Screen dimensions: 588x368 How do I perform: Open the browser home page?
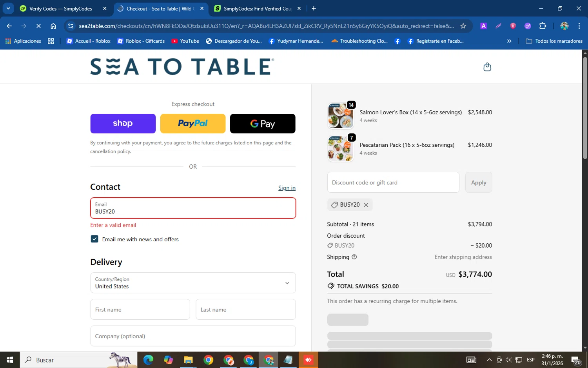[53, 26]
